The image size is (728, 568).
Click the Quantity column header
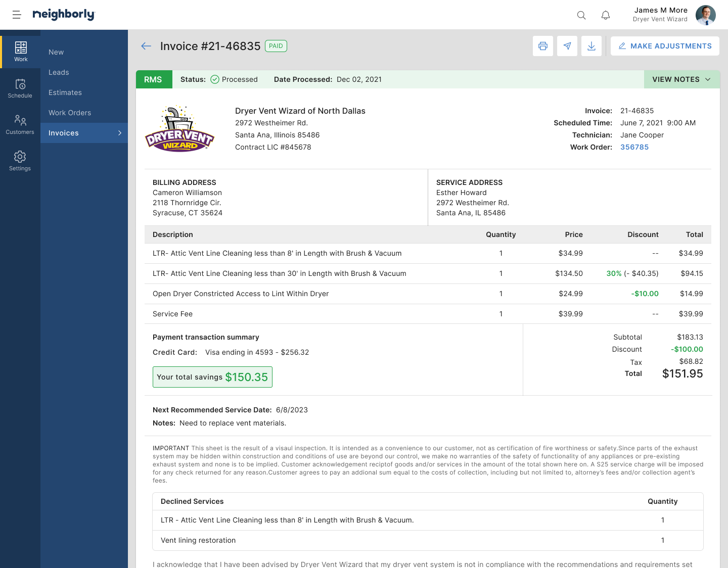[501, 234]
